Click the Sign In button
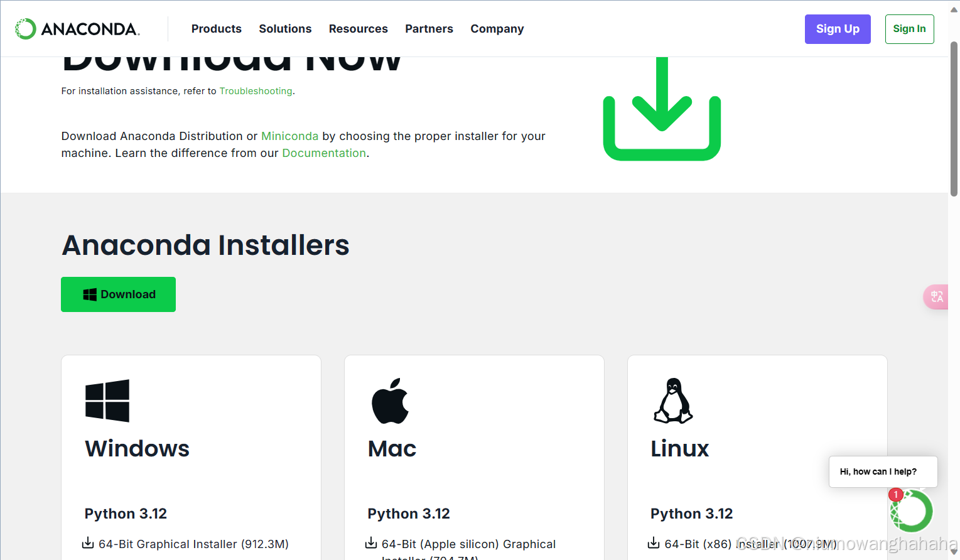Screen dimensions: 960x560 point(909,29)
